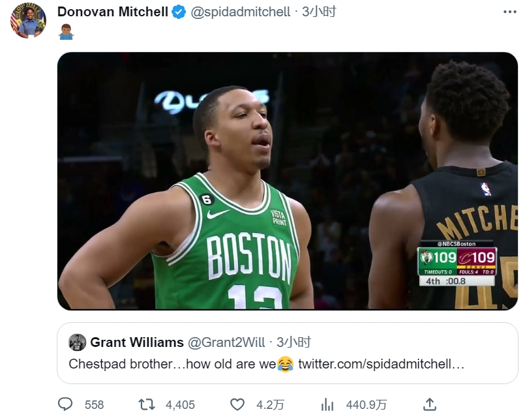Open Donovan Mitchell's profile avatar
Image resolution: width=527 pixels, height=420 pixels.
[28, 21]
